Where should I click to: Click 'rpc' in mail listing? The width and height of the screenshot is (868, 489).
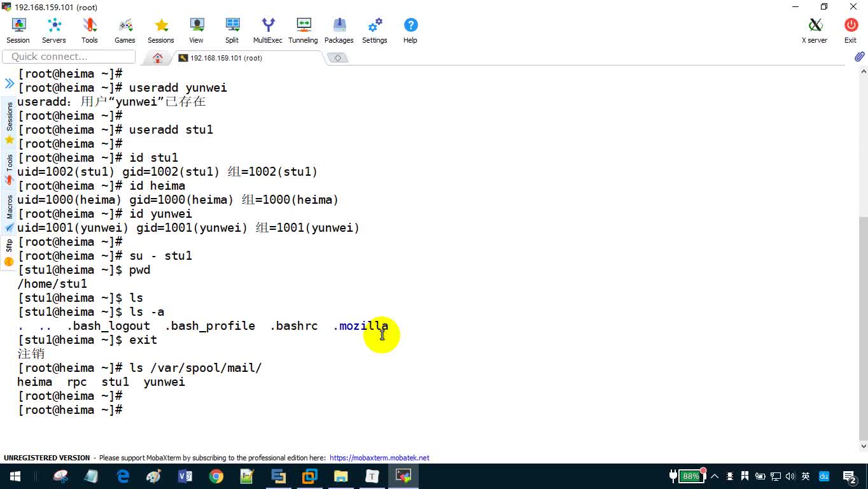[77, 382]
